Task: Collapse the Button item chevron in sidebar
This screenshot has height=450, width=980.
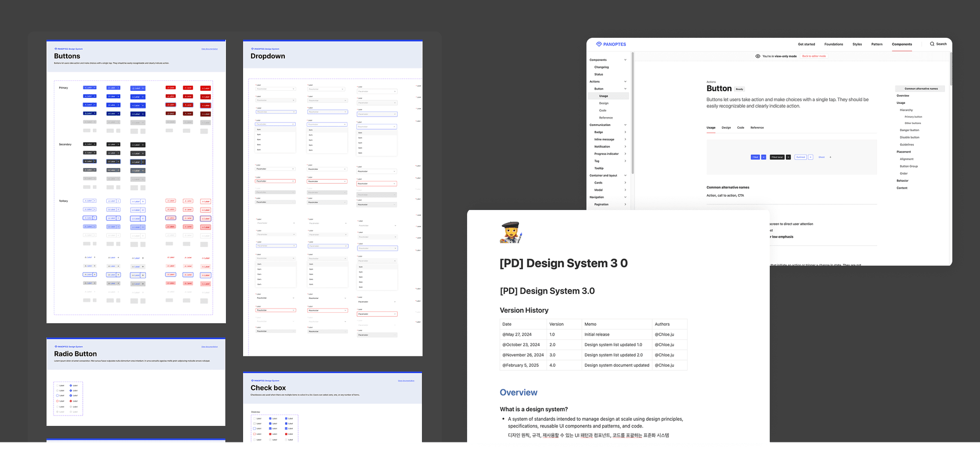Action: [625, 89]
